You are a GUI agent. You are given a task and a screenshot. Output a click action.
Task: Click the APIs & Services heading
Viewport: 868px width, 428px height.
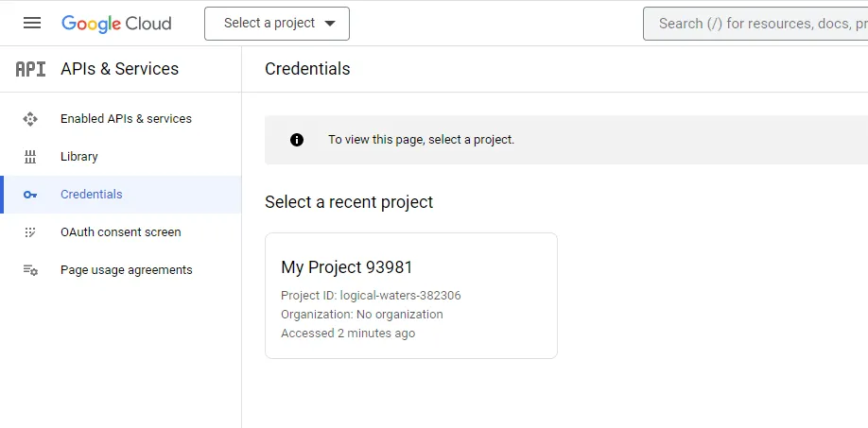[119, 69]
